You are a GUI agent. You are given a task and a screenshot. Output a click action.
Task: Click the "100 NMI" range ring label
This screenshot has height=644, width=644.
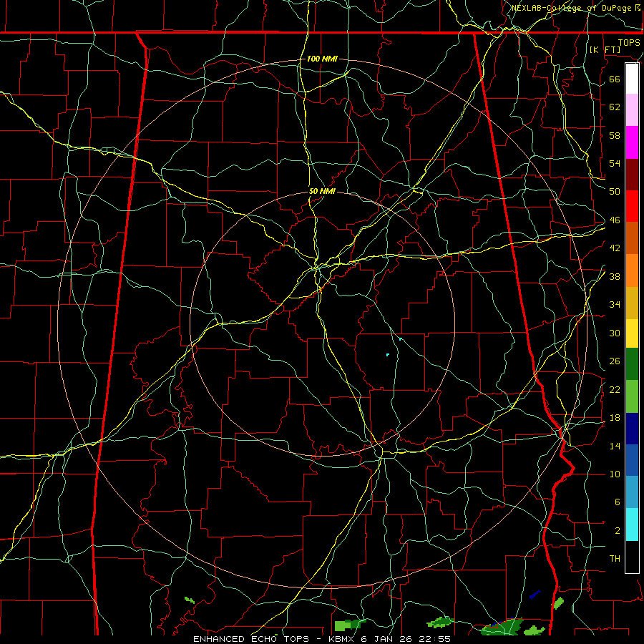[322, 59]
